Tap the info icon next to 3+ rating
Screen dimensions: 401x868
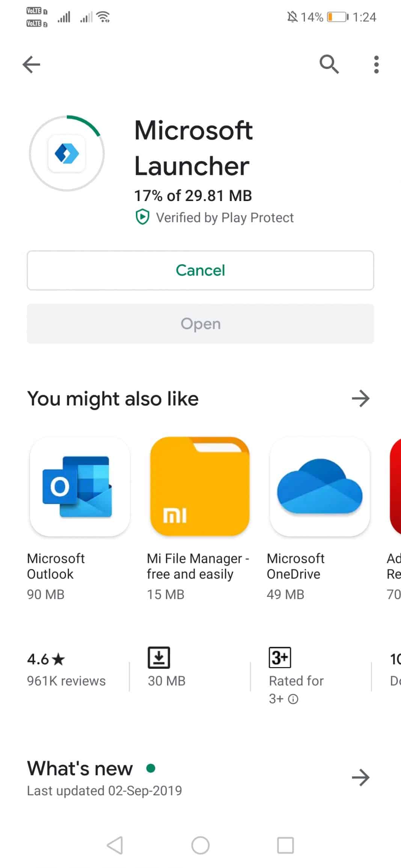pos(293,698)
